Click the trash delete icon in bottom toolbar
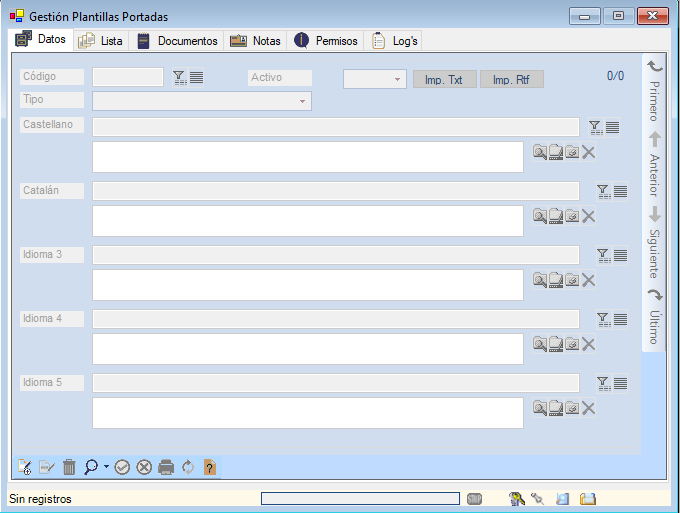 click(69, 467)
